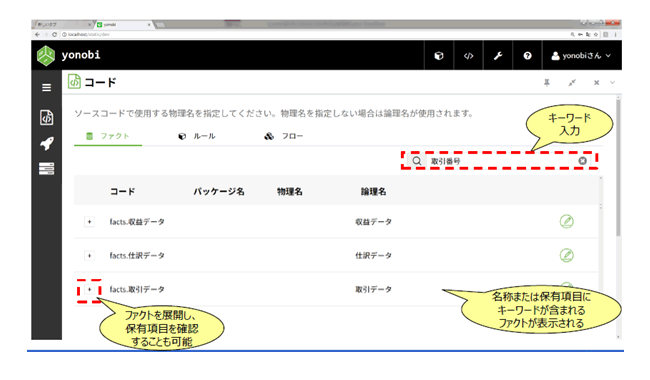Click the パッケージ名 column header
This screenshot has width=650, height=380.
(x=219, y=191)
